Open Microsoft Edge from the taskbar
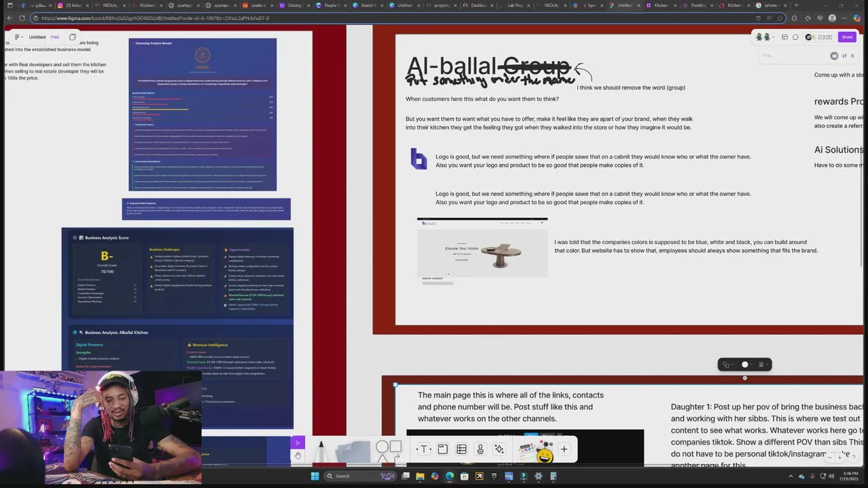Image resolution: width=868 pixels, height=488 pixels. point(449,476)
